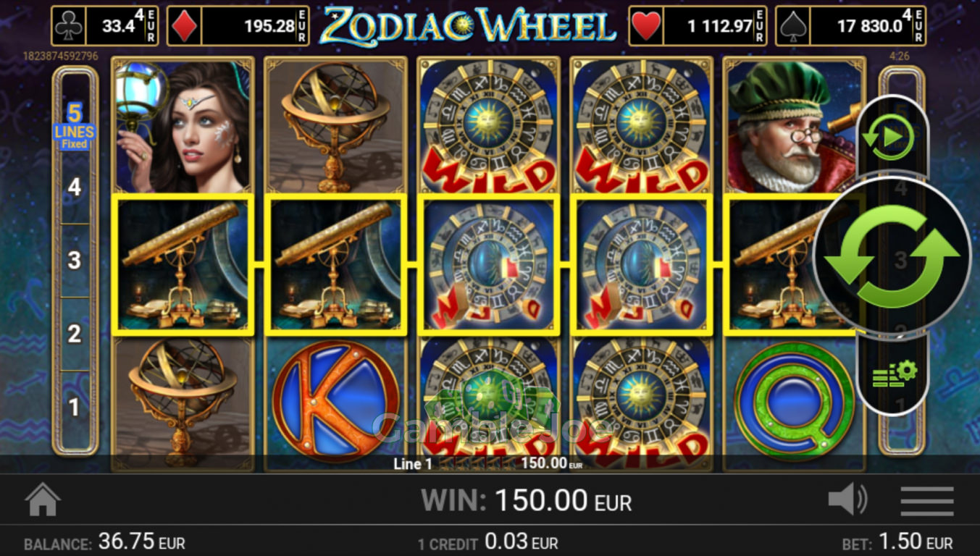Screen dimensions: 980x556
Task: Go to lobby via the home icon
Action: point(43,500)
